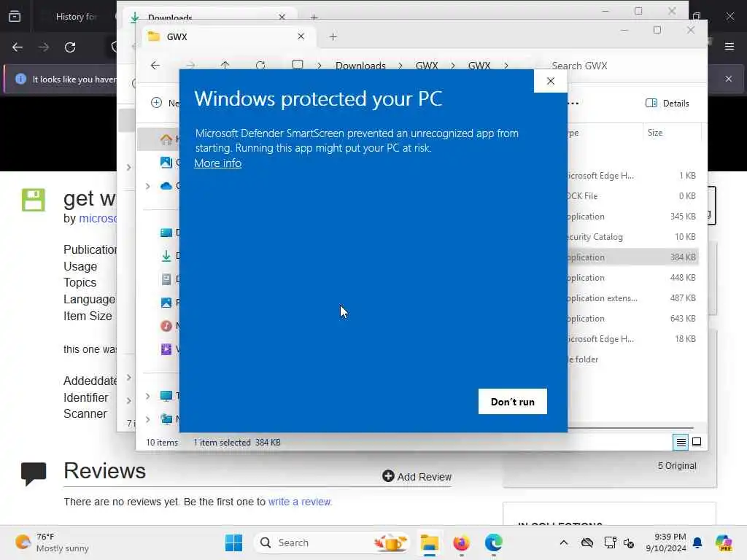Switch to large thumbnails view layout

(697, 443)
